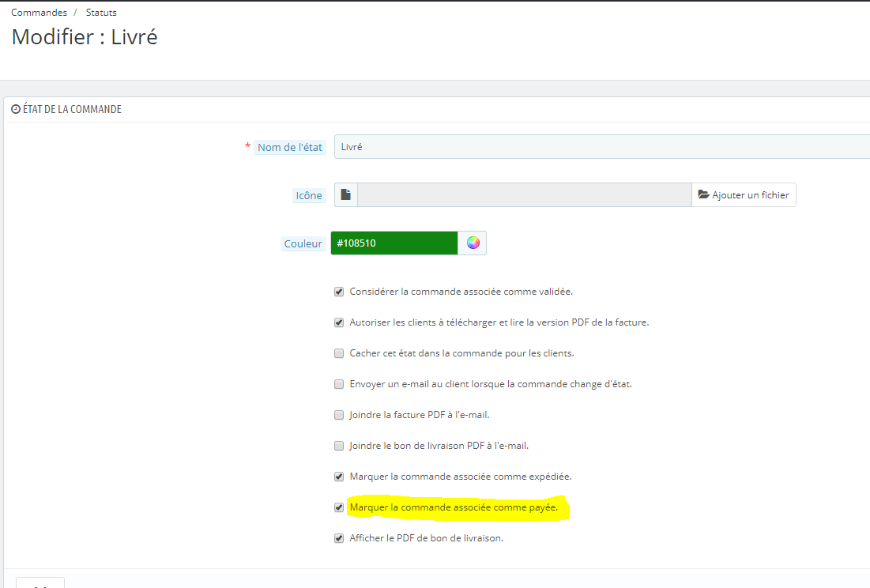Uncheck Considérer la commande associée comme validée
This screenshot has width=870, height=588.
click(x=339, y=292)
